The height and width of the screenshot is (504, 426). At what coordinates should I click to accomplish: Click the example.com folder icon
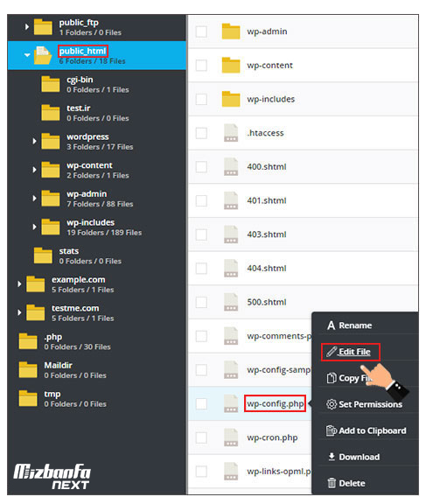point(35,284)
